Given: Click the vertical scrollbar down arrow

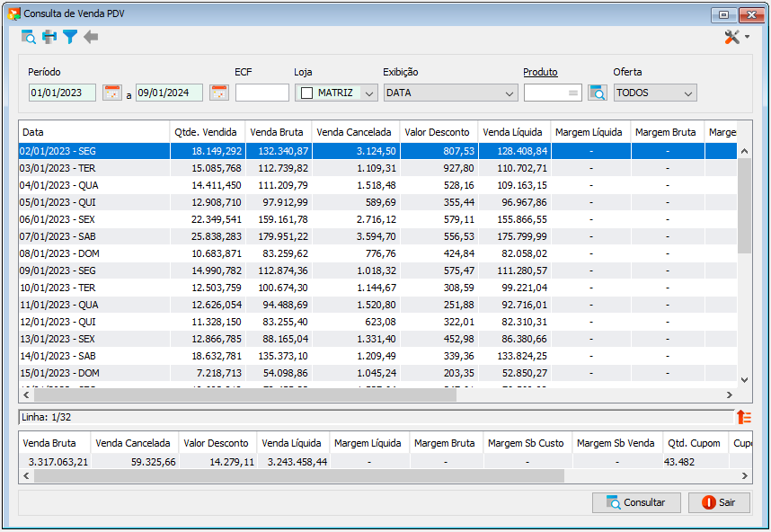Looking at the screenshot, I should click(x=744, y=379).
